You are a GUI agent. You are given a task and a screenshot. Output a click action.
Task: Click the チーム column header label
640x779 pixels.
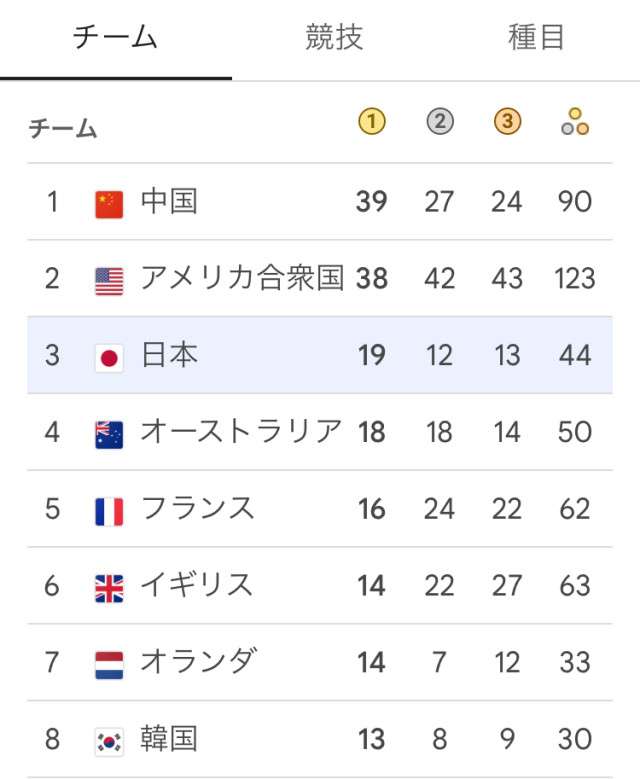coord(63,128)
